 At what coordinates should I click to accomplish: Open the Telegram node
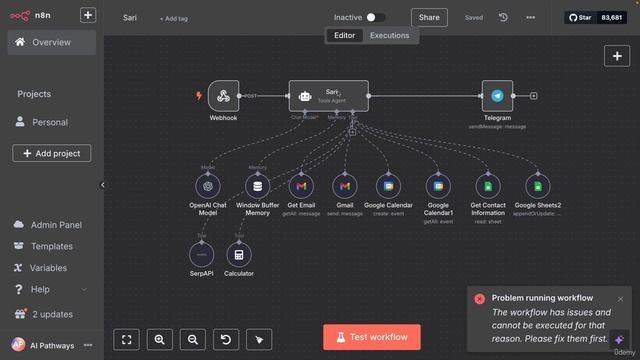click(497, 96)
